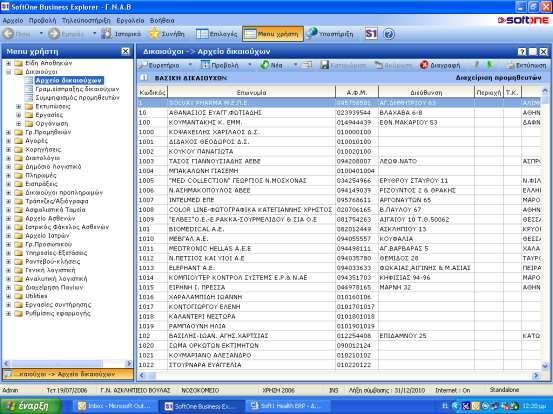553x414 pixels.
Task: Click the Ακύρωση cancel button
Action: coord(393,65)
